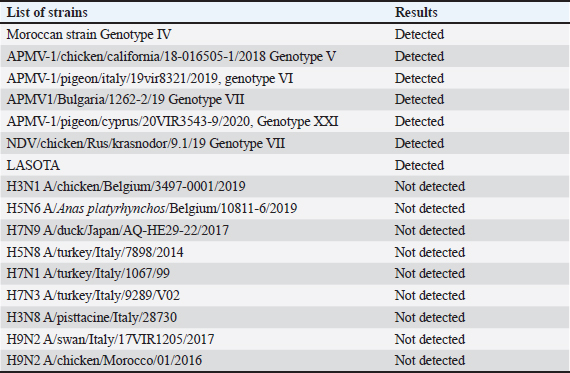This screenshot has width=570, height=373.
Task: Click the 'Detected' result for LASOTA
Action: (419, 165)
